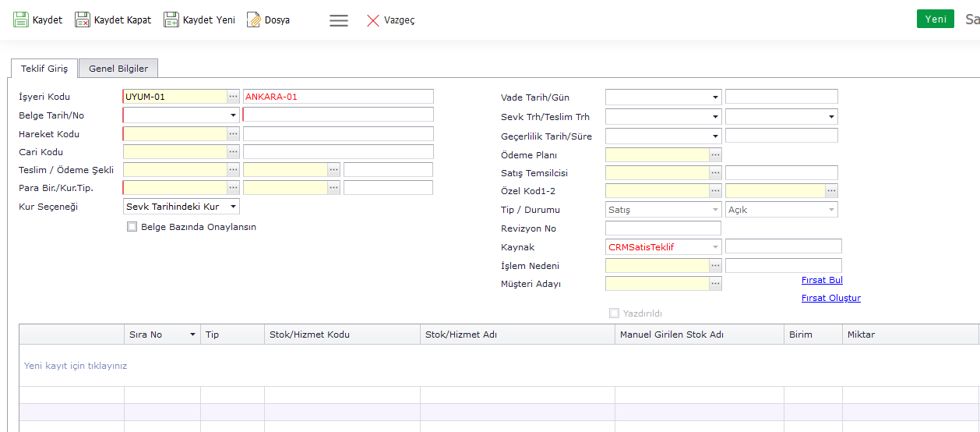
Task: Click the Vazgeç cancel X icon
Action: point(373,21)
